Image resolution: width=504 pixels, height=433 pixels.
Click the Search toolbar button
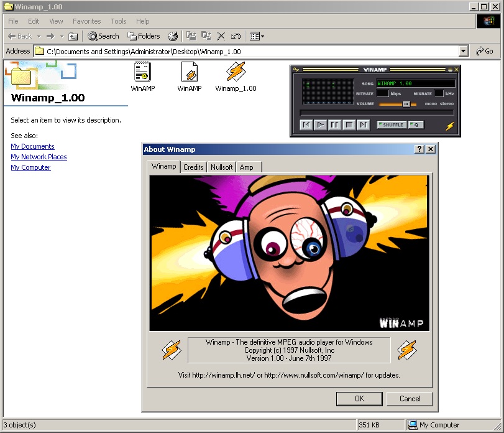(x=104, y=36)
